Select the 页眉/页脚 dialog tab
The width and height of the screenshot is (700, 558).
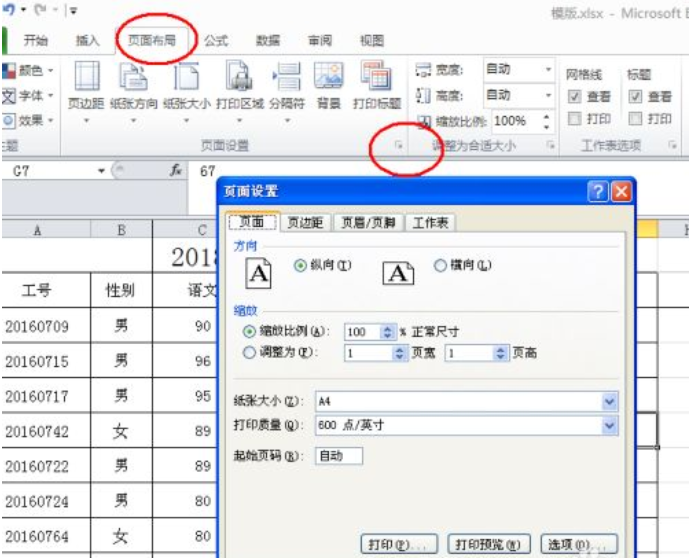[x=368, y=222]
